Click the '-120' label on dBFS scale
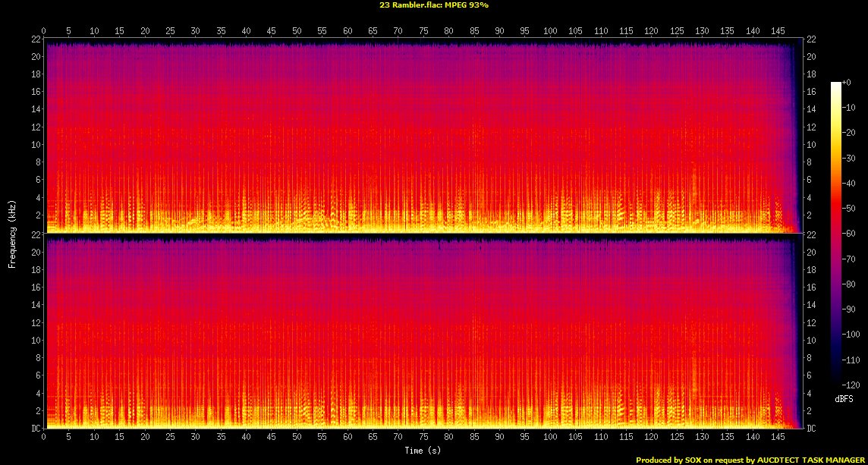Image resolution: width=868 pixels, height=465 pixels. pos(851,384)
